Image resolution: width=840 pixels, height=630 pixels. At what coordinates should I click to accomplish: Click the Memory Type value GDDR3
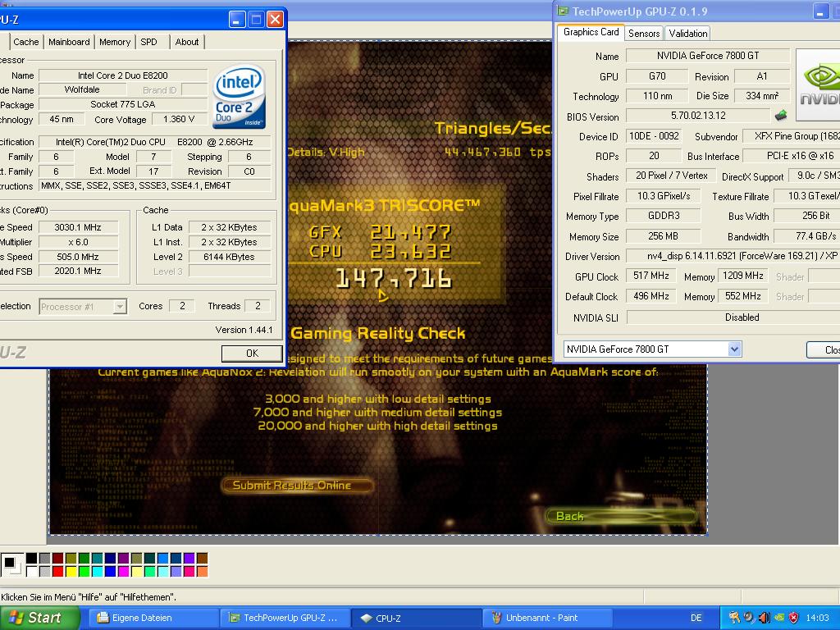(663, 216)
